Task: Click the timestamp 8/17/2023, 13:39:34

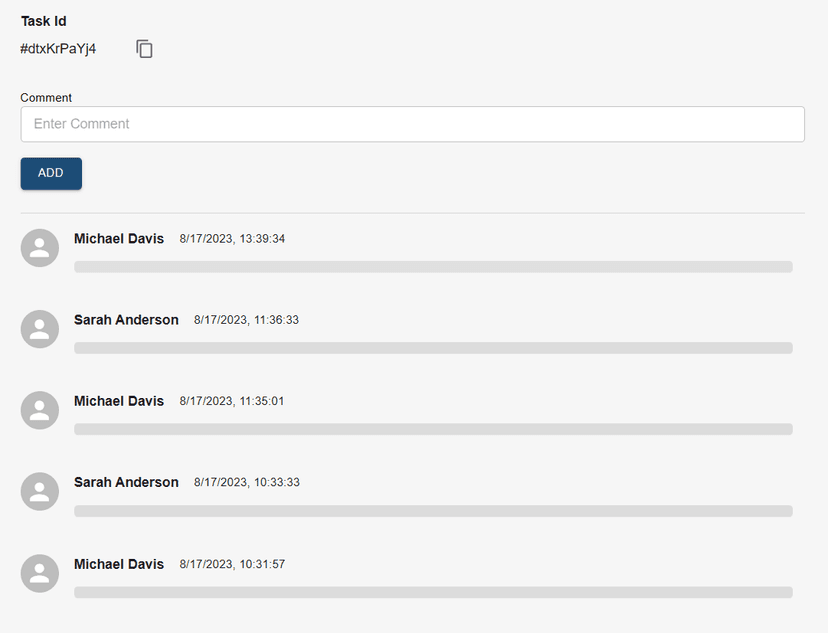Action: tap(232, 239)
